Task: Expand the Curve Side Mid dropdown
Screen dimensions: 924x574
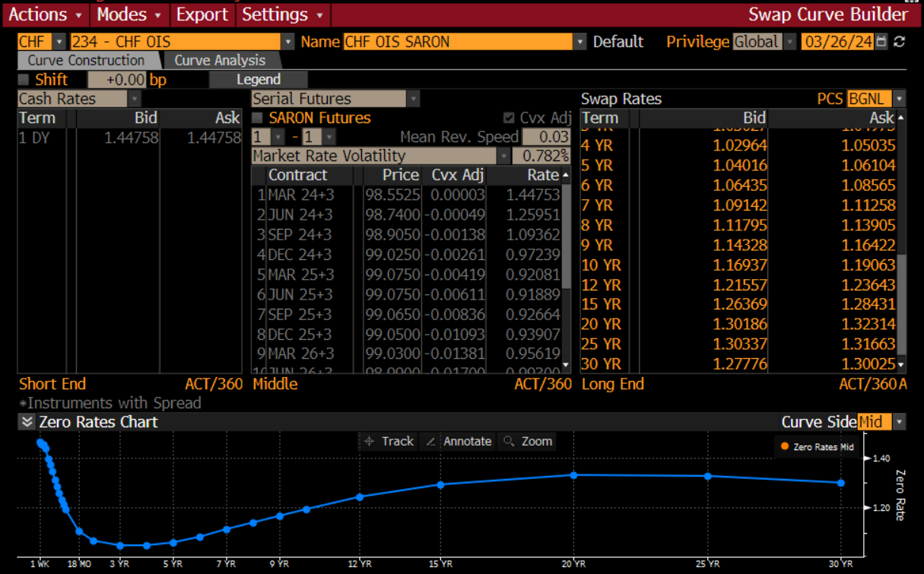Action: [900, 422]
